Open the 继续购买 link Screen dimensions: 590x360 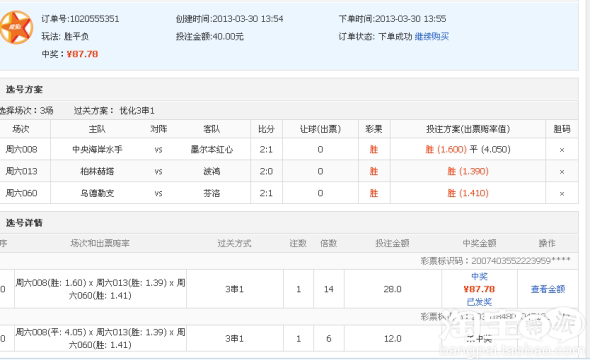(432, 36)
